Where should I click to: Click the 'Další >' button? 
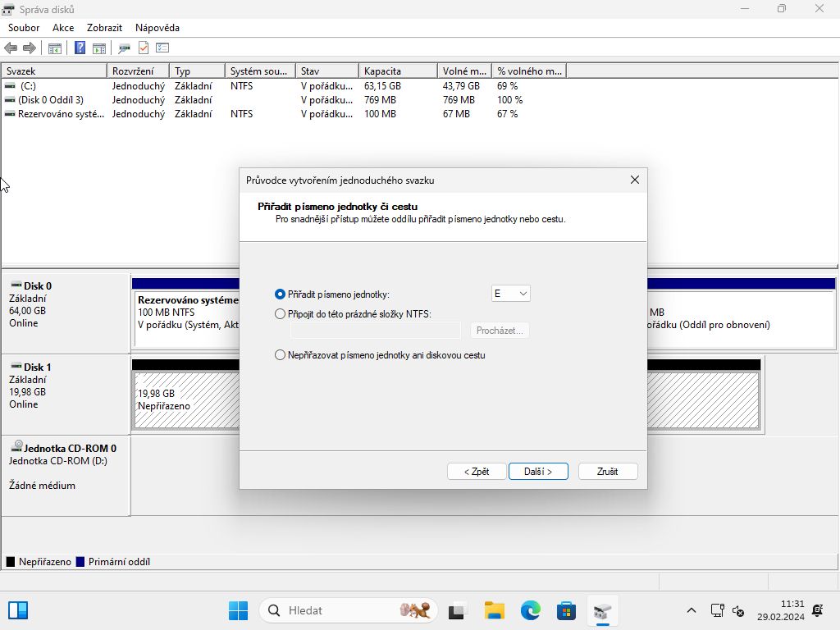click(538, 472)
